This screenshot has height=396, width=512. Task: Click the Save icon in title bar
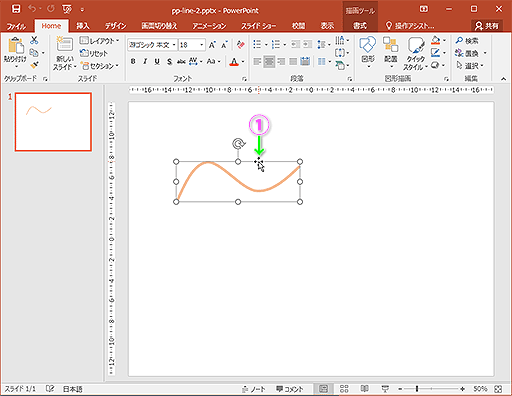pos(16,9)
